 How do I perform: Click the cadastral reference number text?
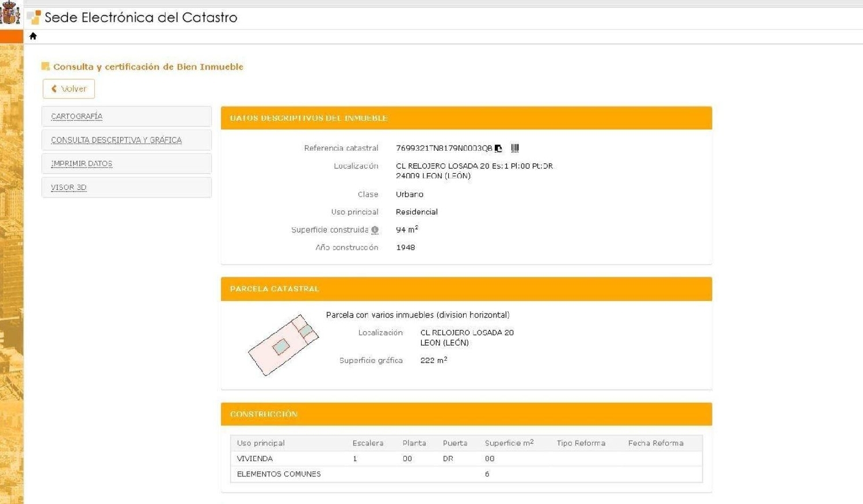[x=444, y=148]
